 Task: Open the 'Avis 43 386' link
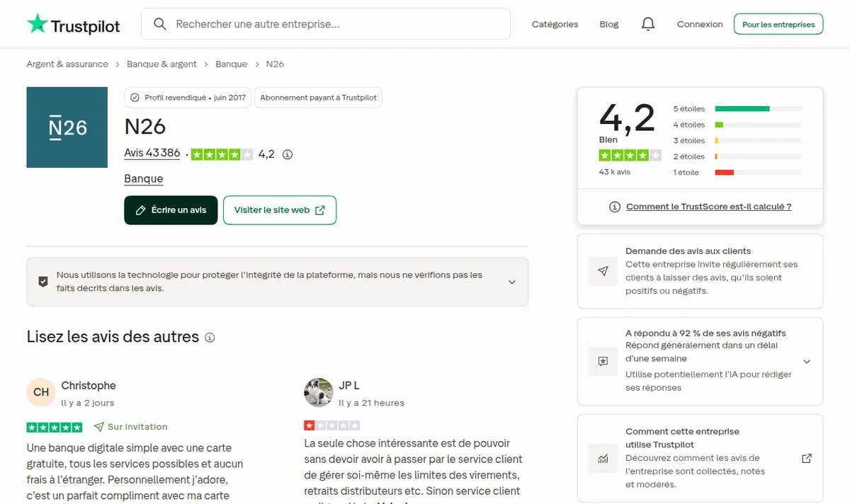152,153
